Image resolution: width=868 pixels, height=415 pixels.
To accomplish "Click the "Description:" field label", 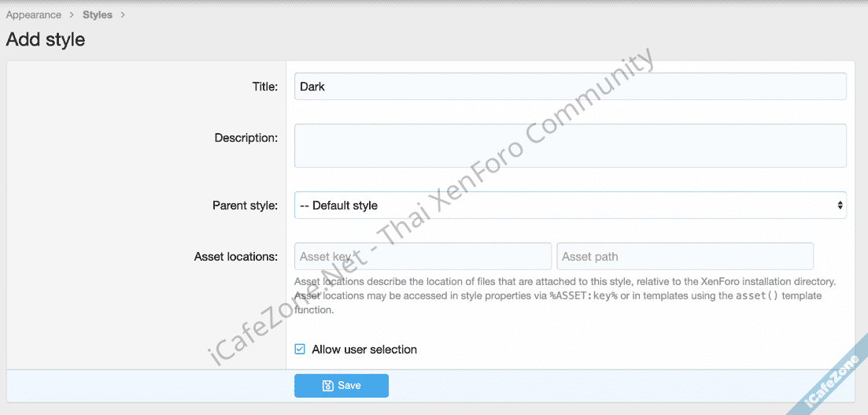I will tap(246, 138).
